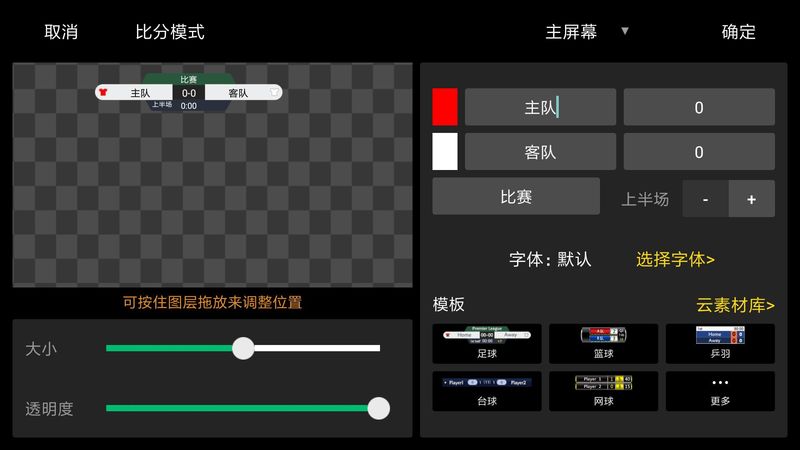Click the 上半场 period label
This screenshot has width=800, height=450.
645,199
